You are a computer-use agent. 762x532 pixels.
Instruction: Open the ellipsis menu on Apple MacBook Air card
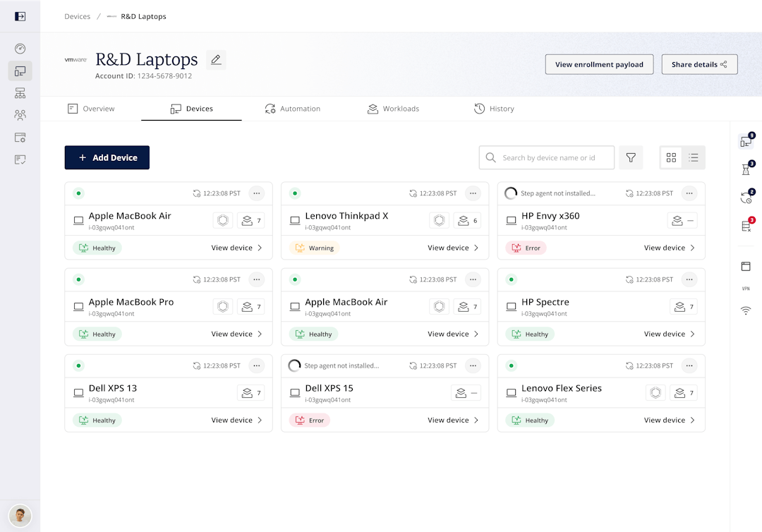[257, 193]
